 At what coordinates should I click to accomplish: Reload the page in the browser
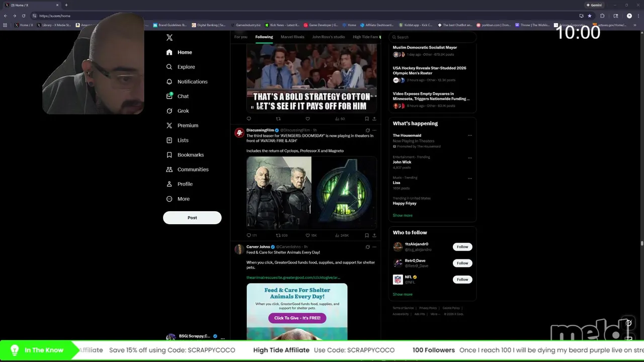point(23,16)
